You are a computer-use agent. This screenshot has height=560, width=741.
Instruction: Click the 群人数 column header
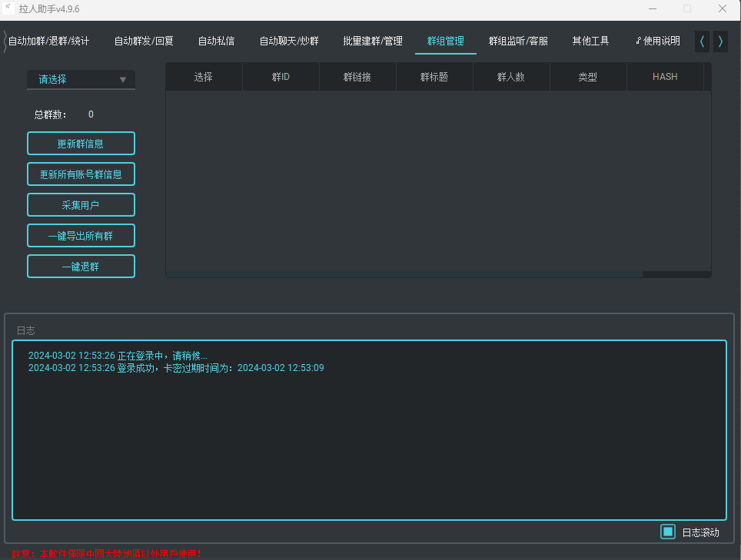(x=511, y=77)
